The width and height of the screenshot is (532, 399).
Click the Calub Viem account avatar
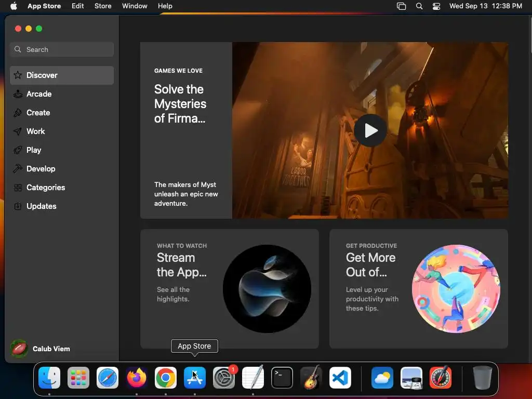pyautogui.click(x=19, y=349)
